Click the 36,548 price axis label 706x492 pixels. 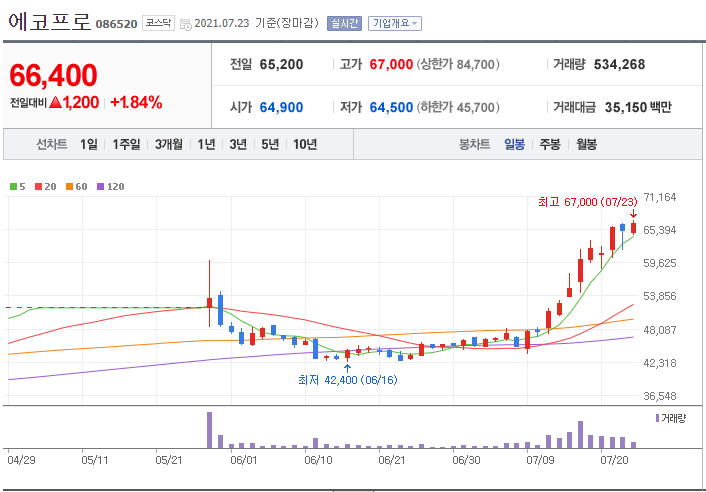660,396
